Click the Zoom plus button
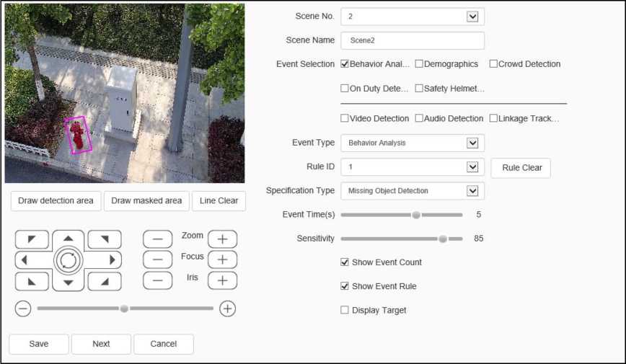This screenshot has width=626, height=364. click(222, 239)
